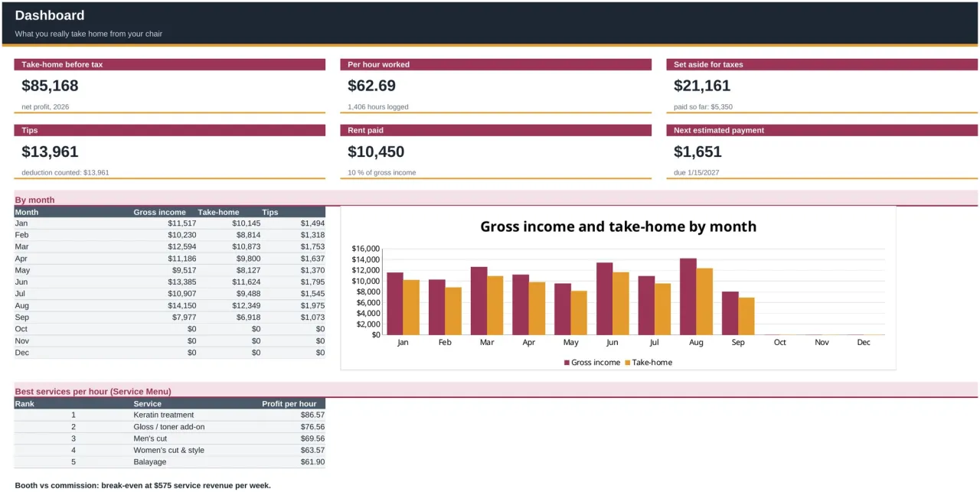
Task: Select the Per hour worked header
Action: [x=496, y=65]
